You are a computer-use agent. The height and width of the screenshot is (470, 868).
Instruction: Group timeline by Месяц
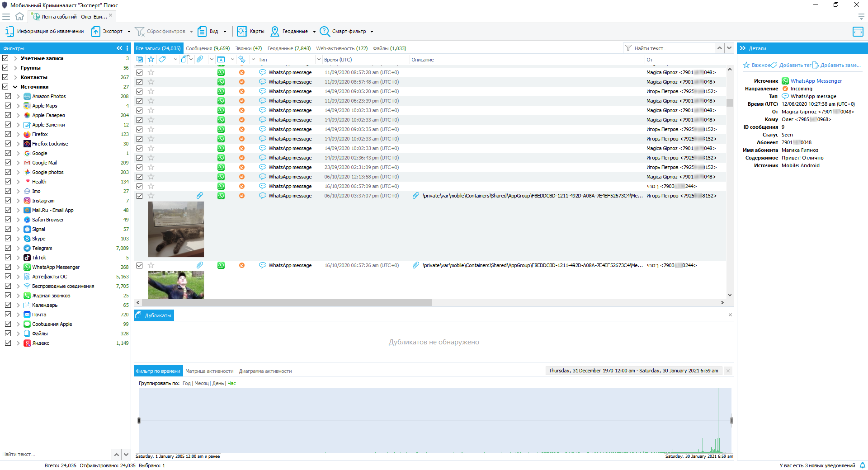tap(201, 383)
